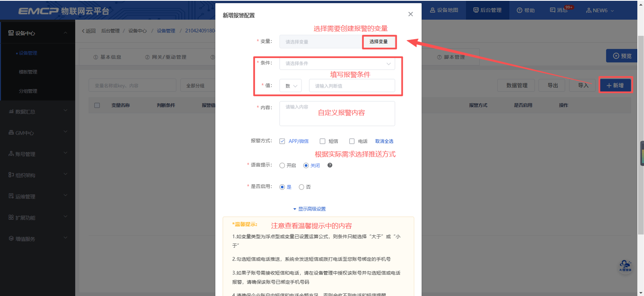Open the 全部分组 dropdown
644x296 pixels.
(x=198, y=86)
